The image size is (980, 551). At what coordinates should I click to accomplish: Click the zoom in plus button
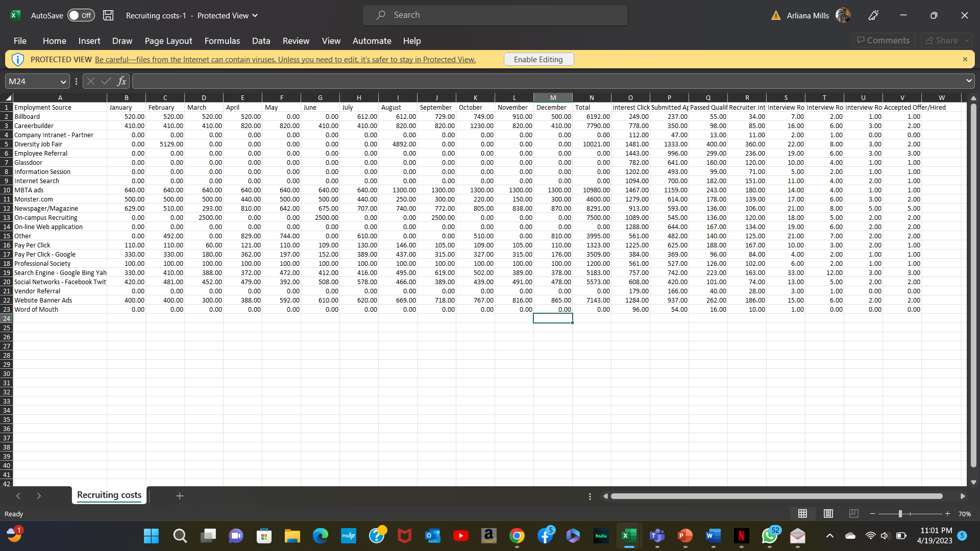tap(947, 514)
